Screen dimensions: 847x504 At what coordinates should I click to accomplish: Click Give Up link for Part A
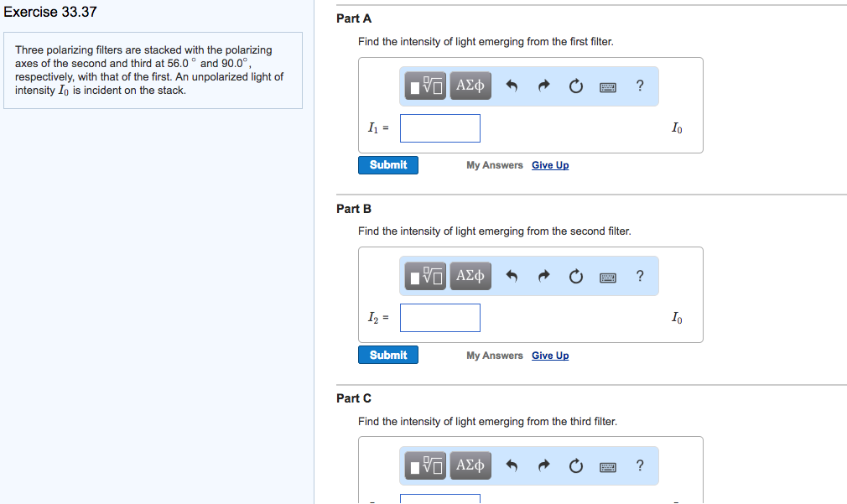(550, 165)
